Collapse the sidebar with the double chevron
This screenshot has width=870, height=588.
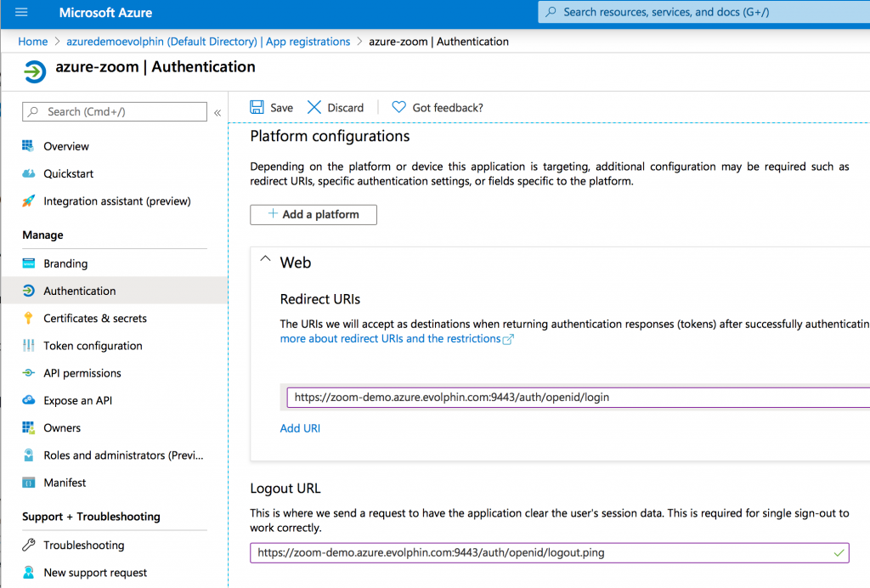pos(217,113)
